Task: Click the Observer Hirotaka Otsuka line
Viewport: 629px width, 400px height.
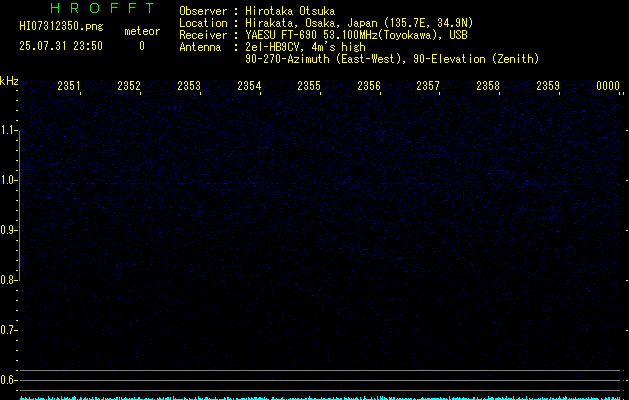Action: point(256,11)
